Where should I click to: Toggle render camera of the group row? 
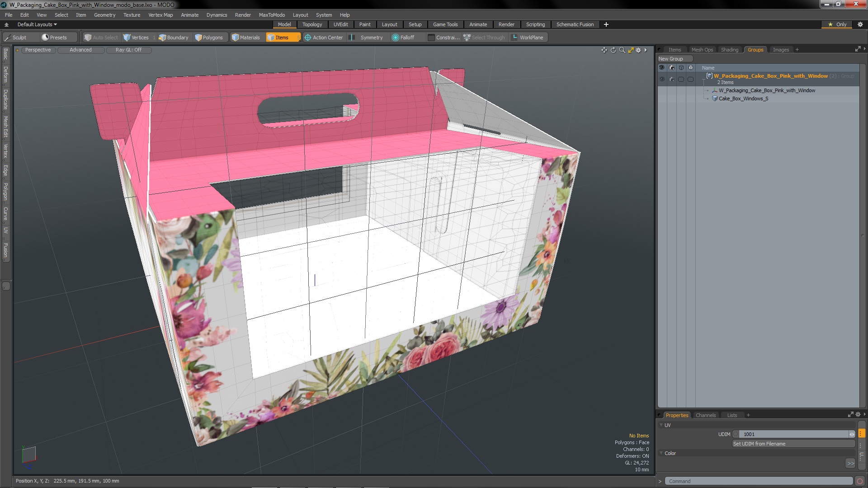[672, 79]
